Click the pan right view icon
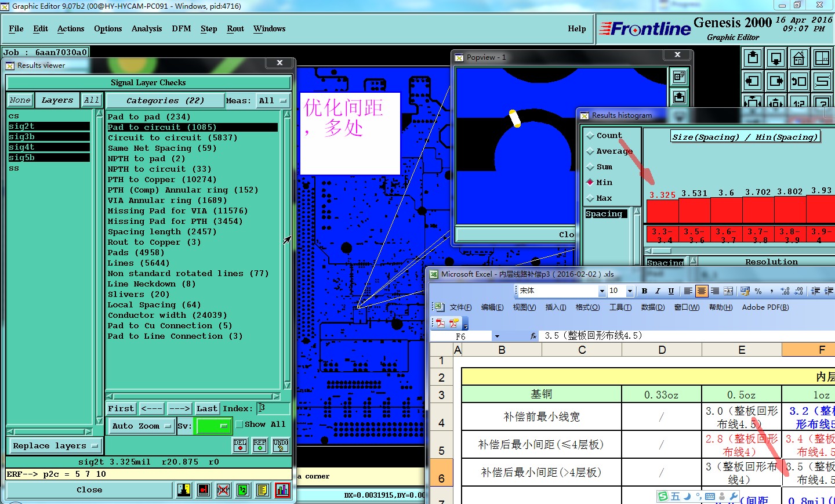Viewport: 835px width, 504px height. coord(776,81)
